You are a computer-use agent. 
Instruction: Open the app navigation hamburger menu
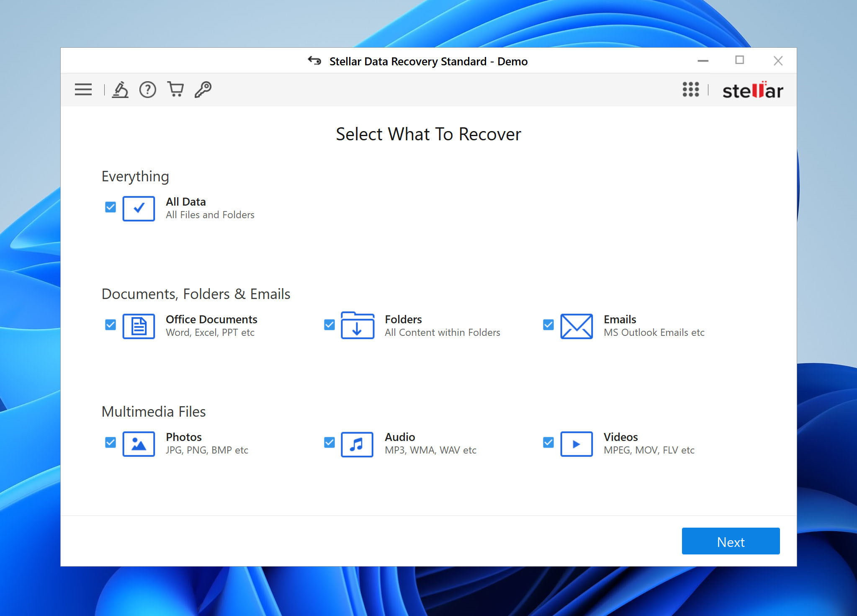(83, 89)
